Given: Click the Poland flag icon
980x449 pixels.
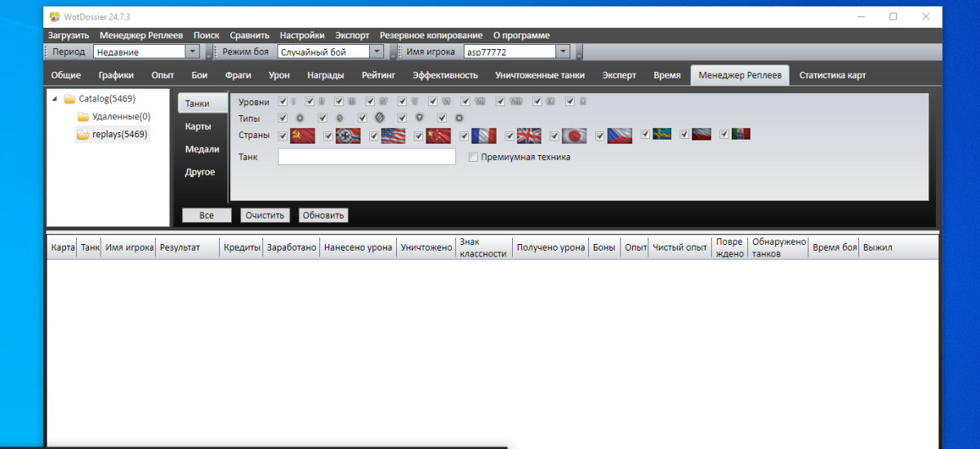Looking at the screenshot, I should tap(702, 134).
